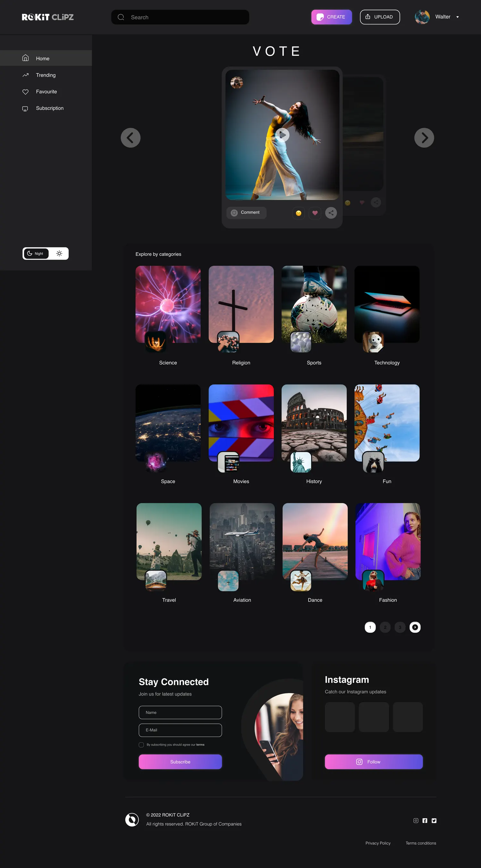The height and width of the screenshot is (868, 481).
Task: Switch to Night mode
Action: pyautogui.click(x=36, y=253)
